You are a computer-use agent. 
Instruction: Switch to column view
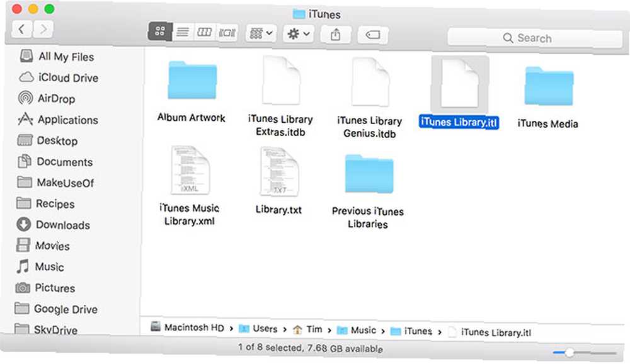click(x=205, y=32)
